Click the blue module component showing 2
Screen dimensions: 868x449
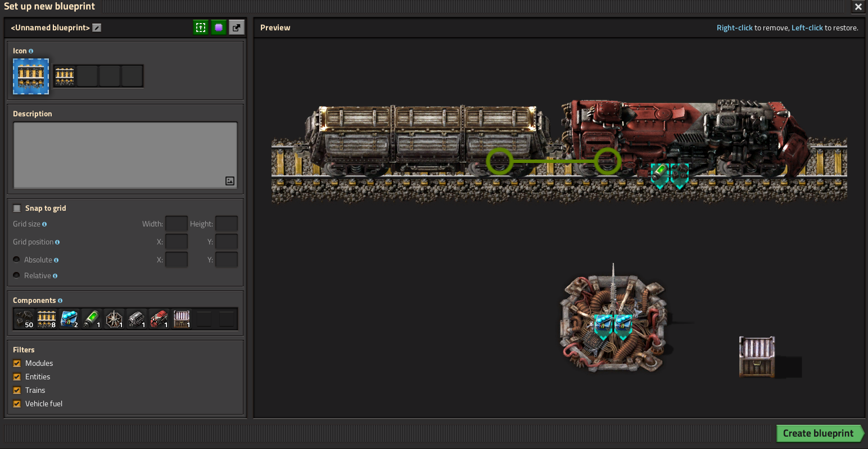point(69,319)
